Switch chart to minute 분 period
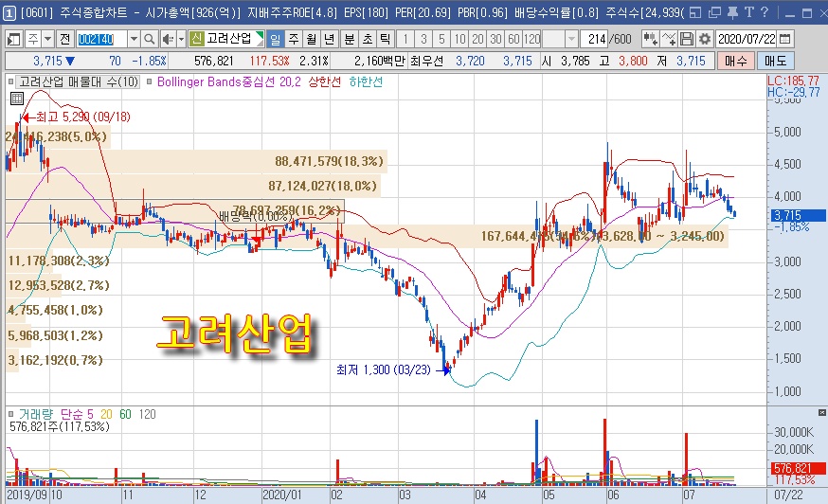Viewport: 828px width, 504px height. [350, 39]
